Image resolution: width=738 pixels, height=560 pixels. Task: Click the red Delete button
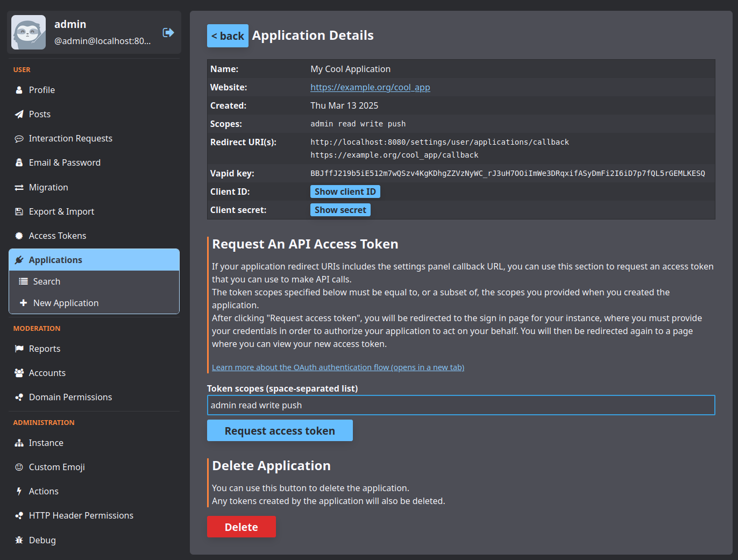pos(241,527)
